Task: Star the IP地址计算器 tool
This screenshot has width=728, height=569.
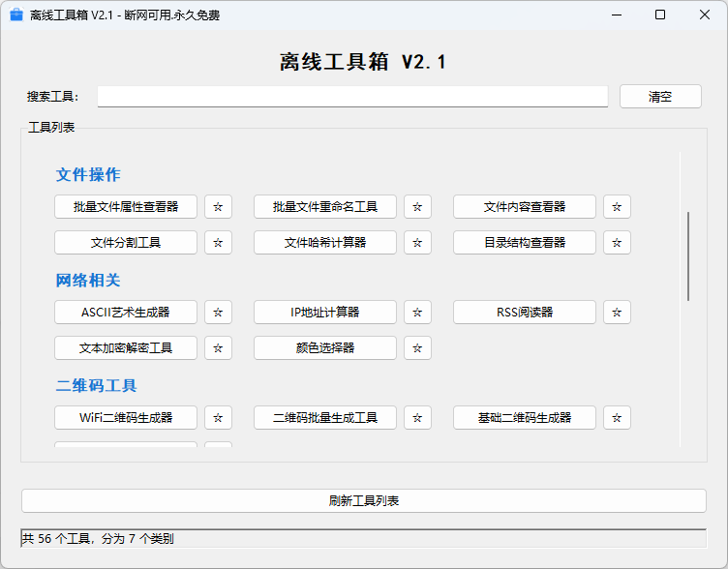Action: click(x=417, y=313)
